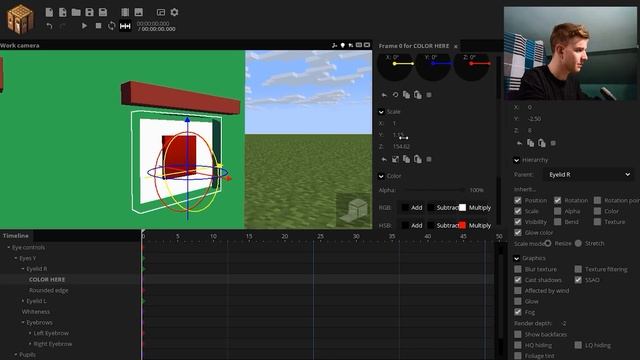Screen dimensions: 640x360
Task: Redo the undone action
Action: 63,26
